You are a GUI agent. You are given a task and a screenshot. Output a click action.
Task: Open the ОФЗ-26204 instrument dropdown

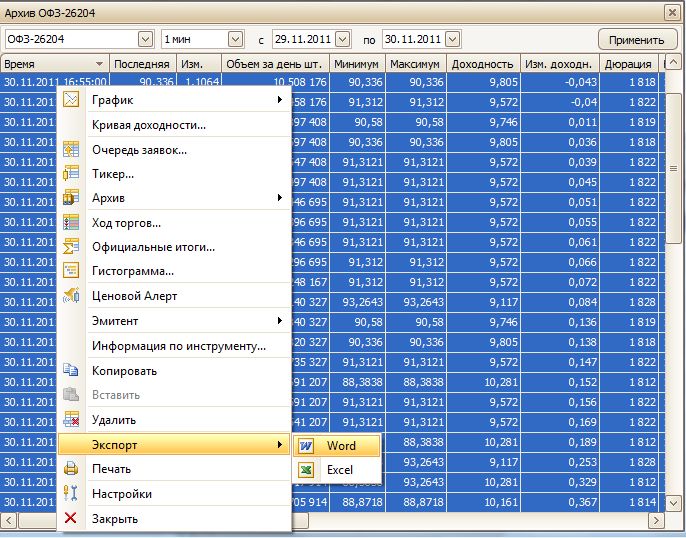coord(144,39)
